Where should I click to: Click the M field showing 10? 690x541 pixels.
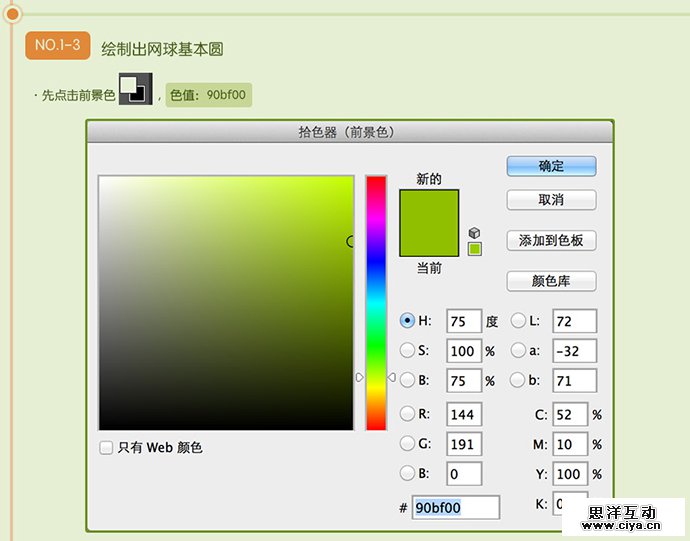pyautogui.click(x=570, y=444)
